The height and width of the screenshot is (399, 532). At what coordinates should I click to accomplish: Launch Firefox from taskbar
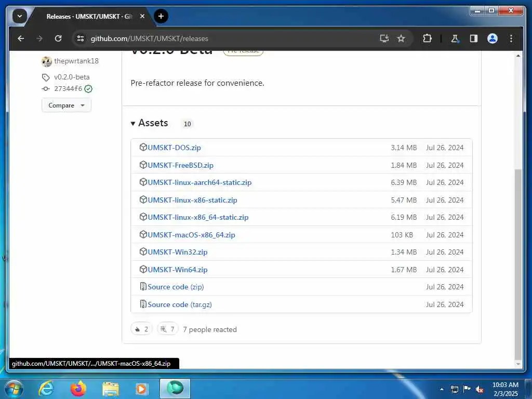tap(78, 389)
